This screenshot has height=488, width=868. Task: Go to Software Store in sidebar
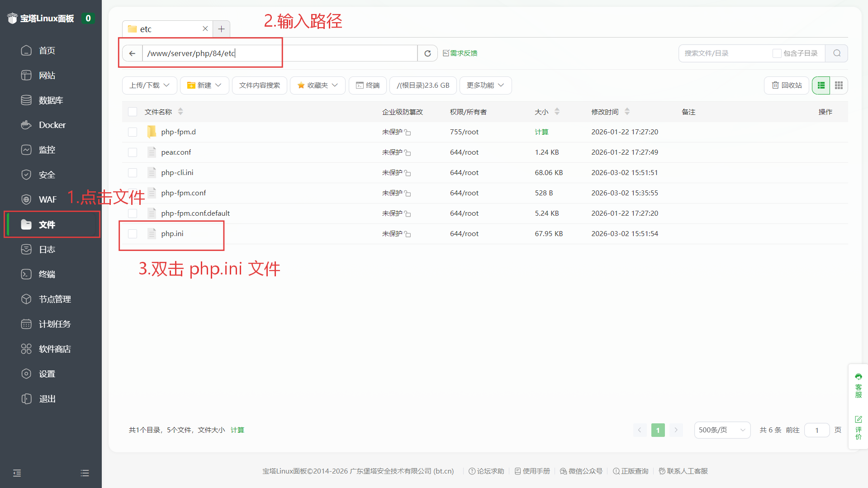pyautogui.click(x=54, y=349)
